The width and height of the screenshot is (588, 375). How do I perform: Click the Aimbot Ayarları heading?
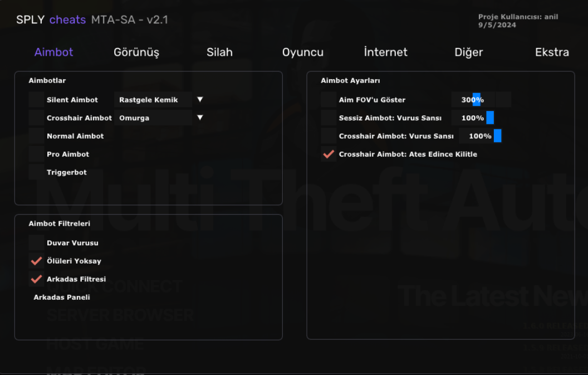pos(350,80)
